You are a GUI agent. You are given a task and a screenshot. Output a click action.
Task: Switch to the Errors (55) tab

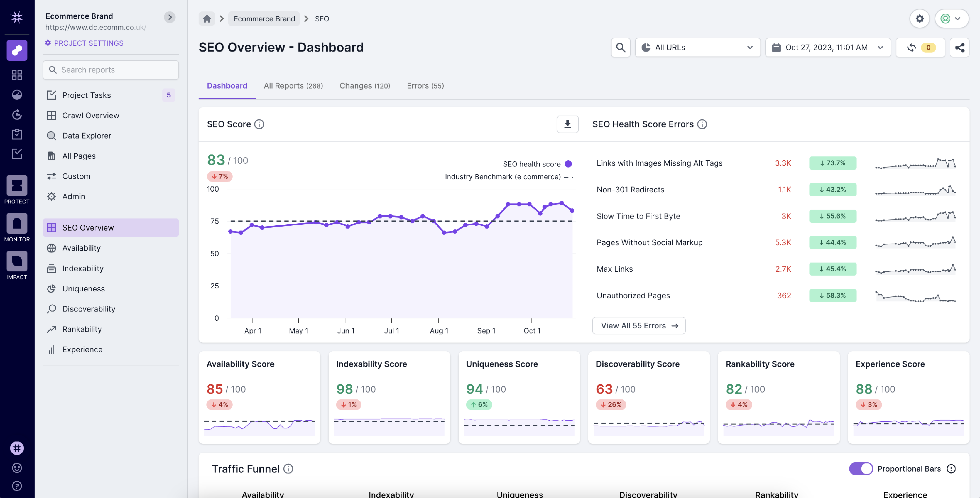coord(425,86)
